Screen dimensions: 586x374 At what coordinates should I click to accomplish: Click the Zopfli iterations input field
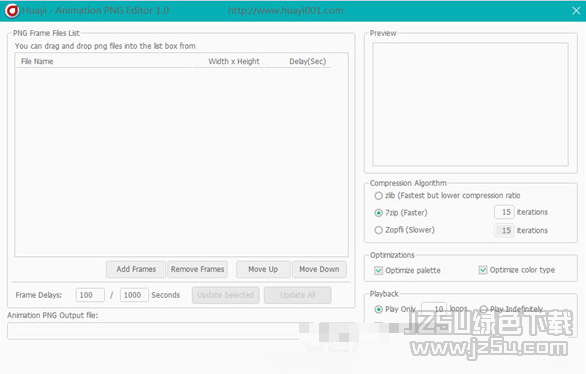pyautogui.click(x=504, y=231)
